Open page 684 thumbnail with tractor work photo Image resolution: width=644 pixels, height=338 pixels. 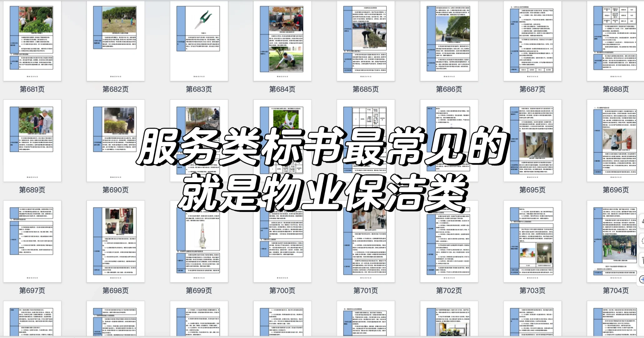282,41
